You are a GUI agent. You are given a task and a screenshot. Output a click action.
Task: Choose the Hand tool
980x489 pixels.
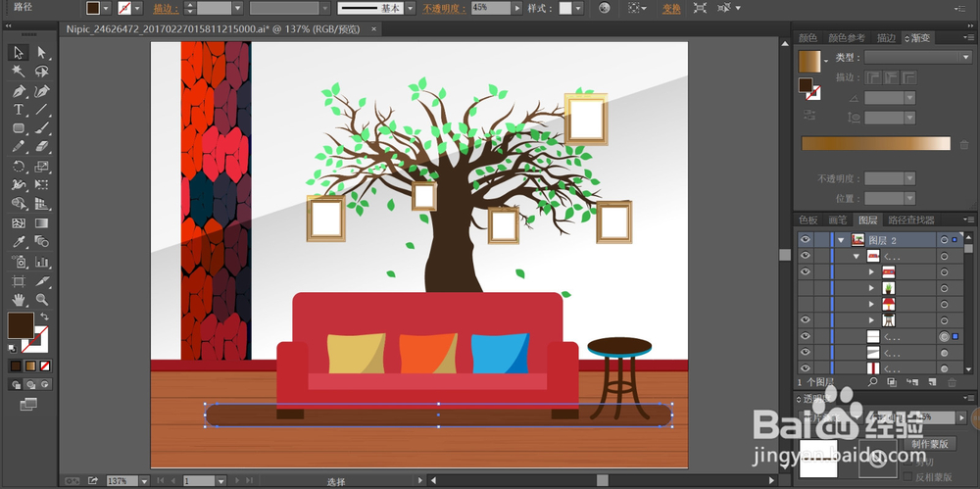(18, 300)
